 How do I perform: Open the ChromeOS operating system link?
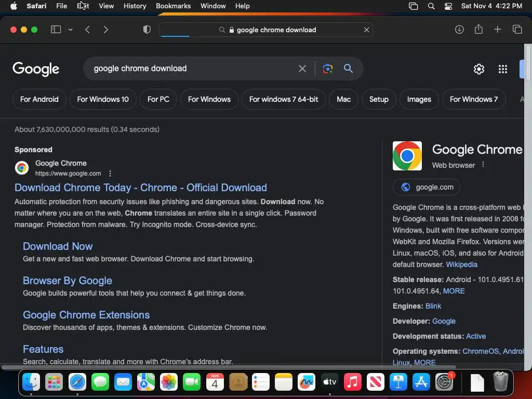point(481,351)
